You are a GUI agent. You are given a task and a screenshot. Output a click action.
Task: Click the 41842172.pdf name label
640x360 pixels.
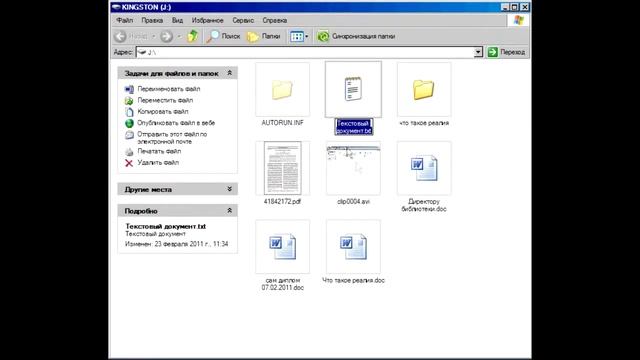[x=282, y=201]
